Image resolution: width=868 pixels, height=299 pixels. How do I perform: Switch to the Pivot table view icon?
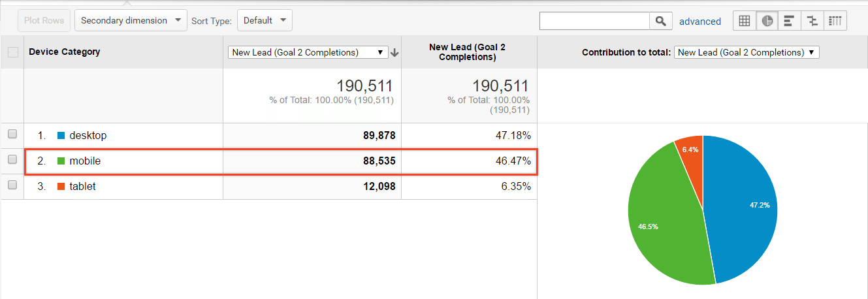point(835,21)
